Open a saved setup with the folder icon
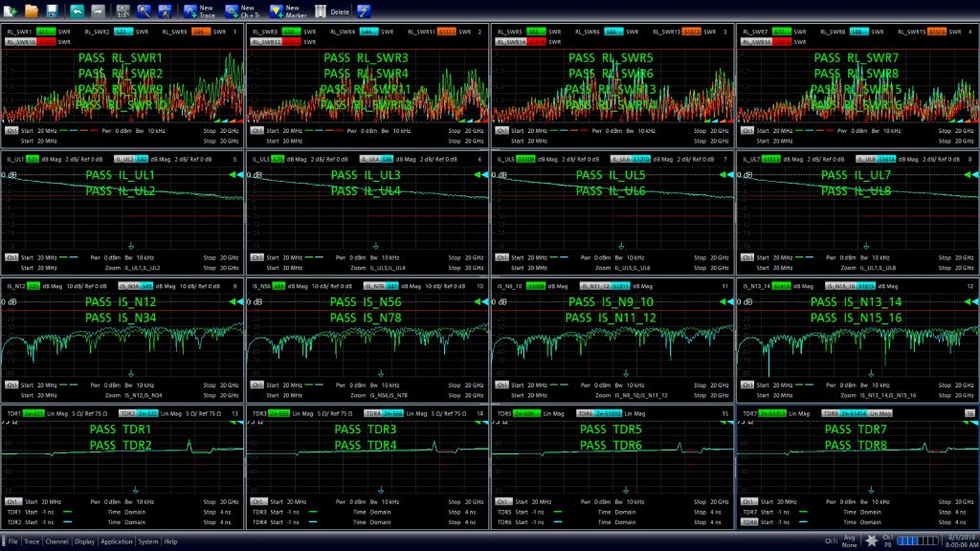This screenshot has width=980, height=551. pyautogui.click(x=32, y=12)
